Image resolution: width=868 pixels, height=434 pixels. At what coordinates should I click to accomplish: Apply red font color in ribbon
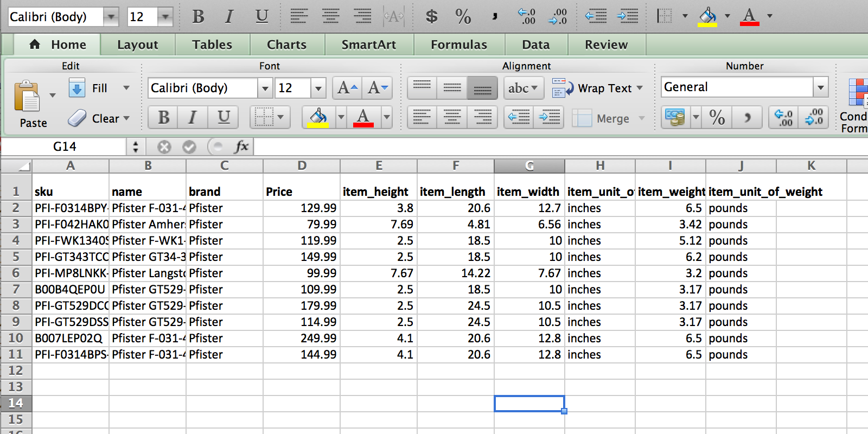click(363, 117)
